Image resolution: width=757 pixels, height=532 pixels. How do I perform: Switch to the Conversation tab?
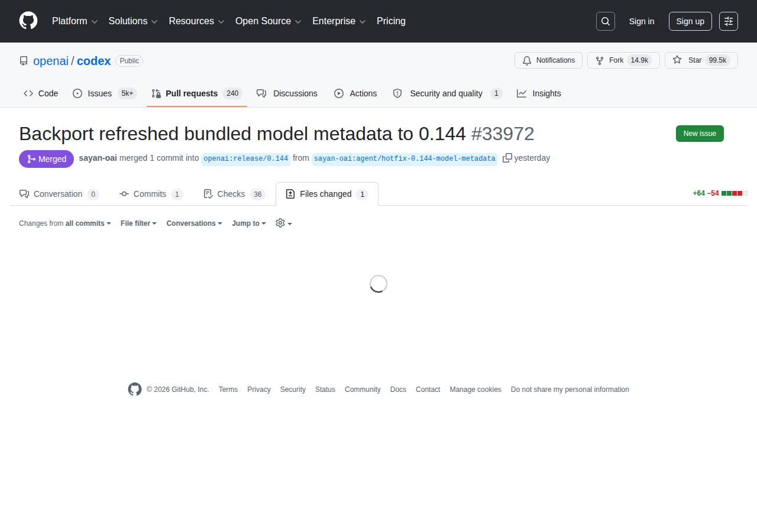[x=59, y=194]
